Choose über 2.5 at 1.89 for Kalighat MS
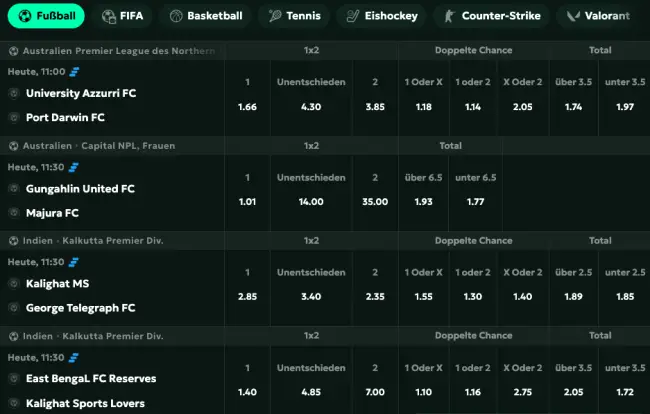Image resolution: width=650 pixels, height=414 pixels. point(573,297)
